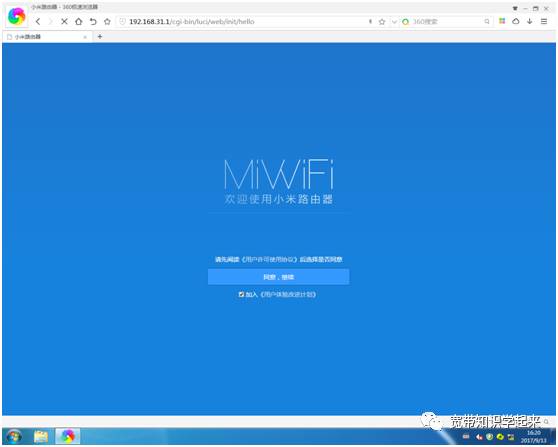Close the 小米路由器 tab
The height and width of the screenshot is (447, 558).
pyautogui.click(x=85, y=37)
